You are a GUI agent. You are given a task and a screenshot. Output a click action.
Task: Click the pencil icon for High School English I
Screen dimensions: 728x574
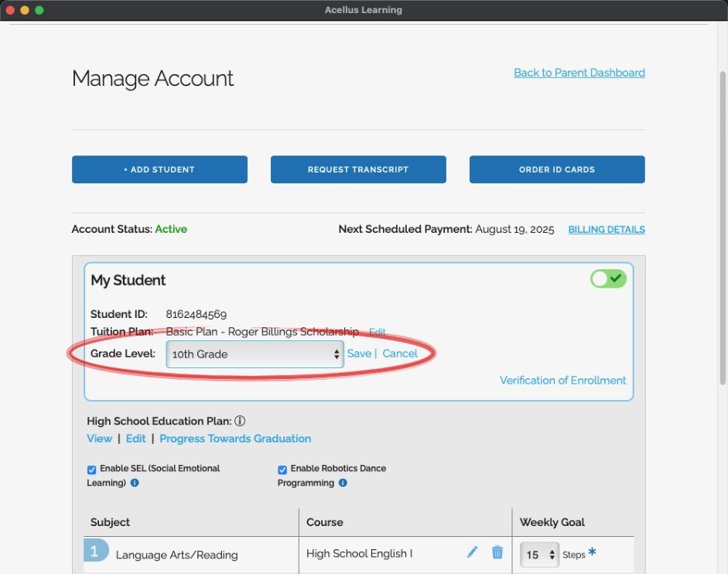473,552
